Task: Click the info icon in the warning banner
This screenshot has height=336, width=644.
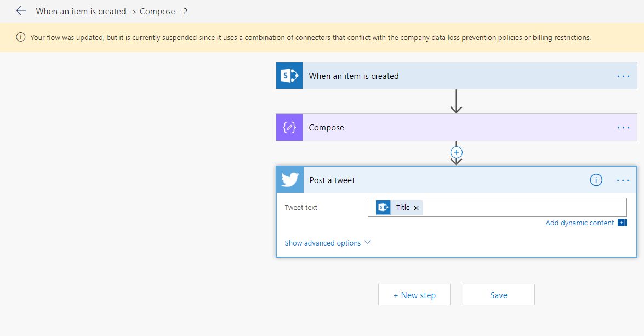Action: point(20,37)
